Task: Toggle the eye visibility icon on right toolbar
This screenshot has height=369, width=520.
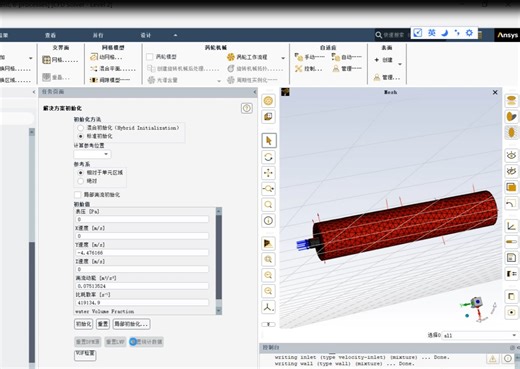Action: pos(511,155)
